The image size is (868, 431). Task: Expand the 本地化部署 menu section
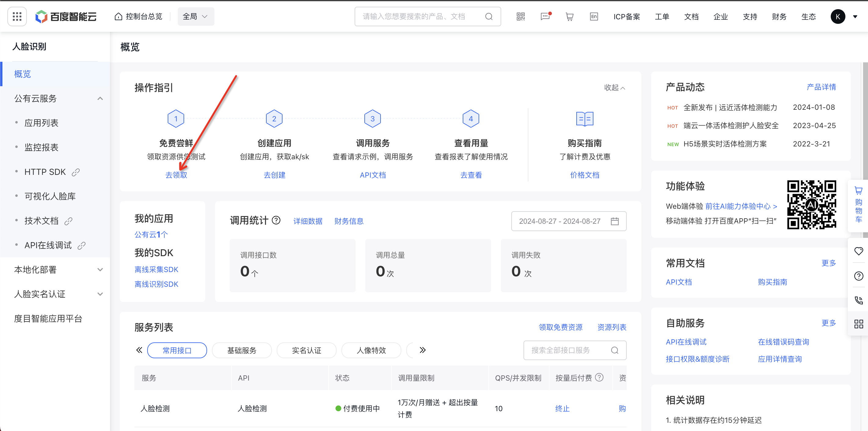(100, 270)
